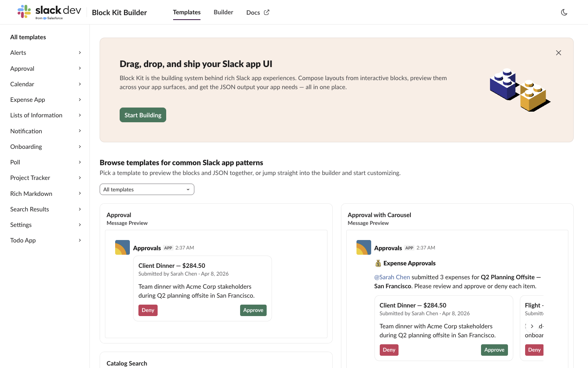Open the Onboarding sidebar category
The image size is (588, 368).
pos(26,147)
